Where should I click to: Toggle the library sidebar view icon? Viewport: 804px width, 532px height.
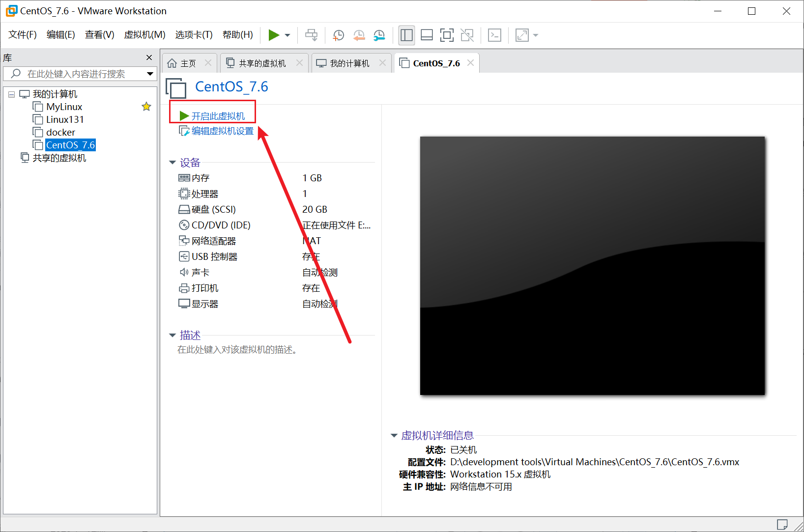(x=406, y=35)
